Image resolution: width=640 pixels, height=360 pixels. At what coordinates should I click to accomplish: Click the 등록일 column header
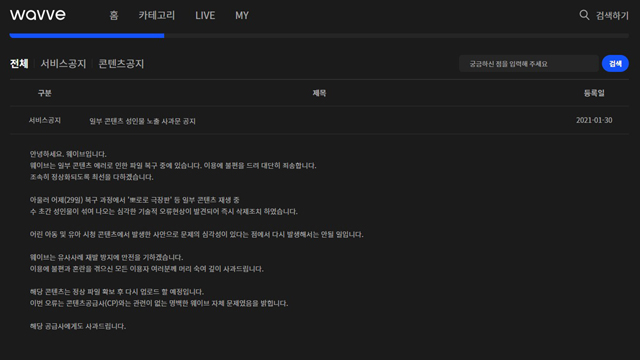(x=594, y=93)
